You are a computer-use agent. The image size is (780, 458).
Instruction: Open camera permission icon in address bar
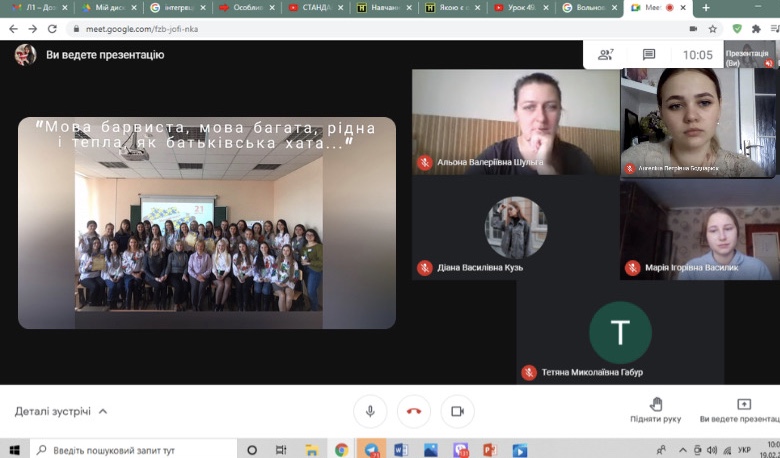tap(693, 29)
